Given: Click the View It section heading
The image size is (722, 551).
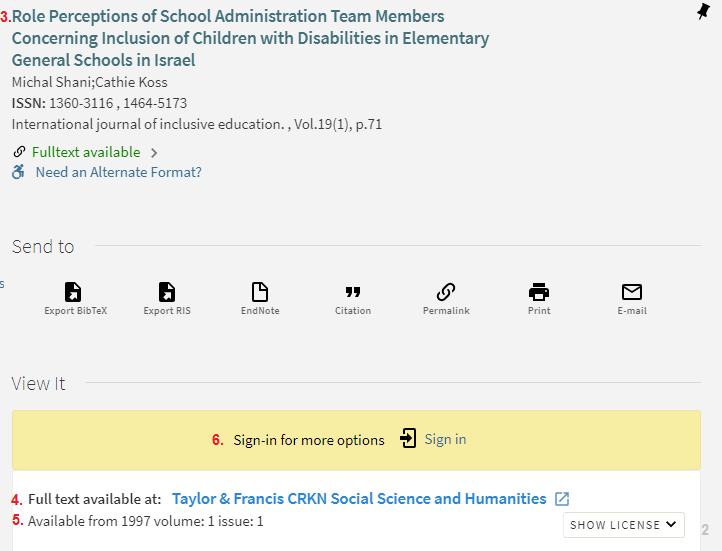Looking at the screenshot, I should [x=38, y=383].
